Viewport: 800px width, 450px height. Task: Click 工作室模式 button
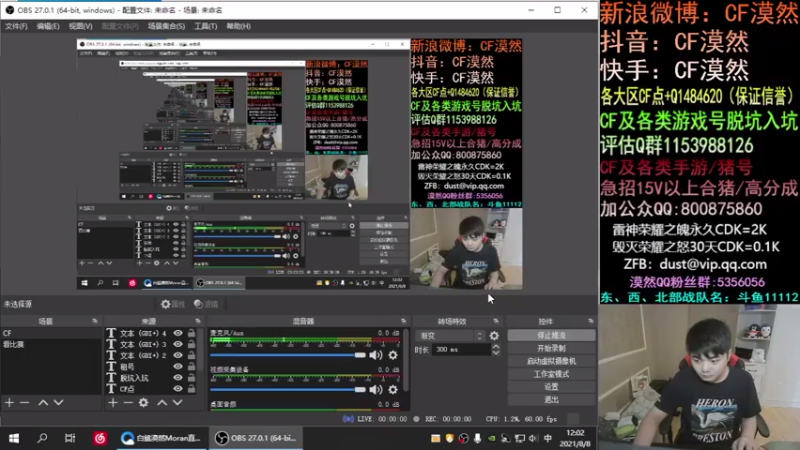[x=552, y=374]
